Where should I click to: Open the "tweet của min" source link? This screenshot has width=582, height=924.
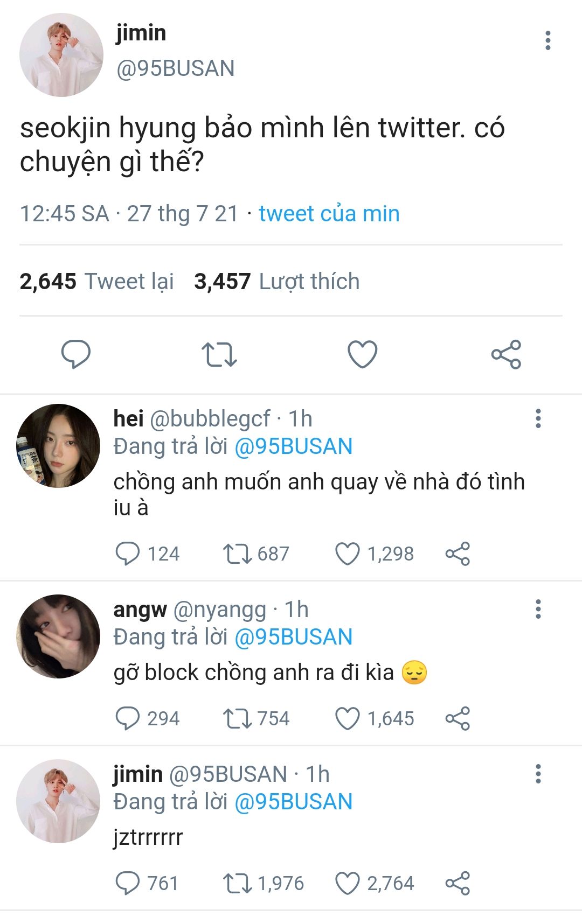point(329,214)
